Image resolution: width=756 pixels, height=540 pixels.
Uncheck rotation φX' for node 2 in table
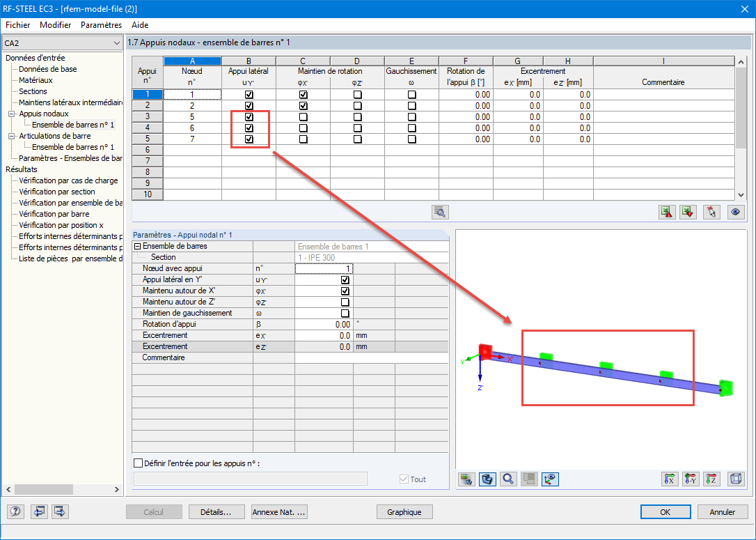click(x=303, y=106)
